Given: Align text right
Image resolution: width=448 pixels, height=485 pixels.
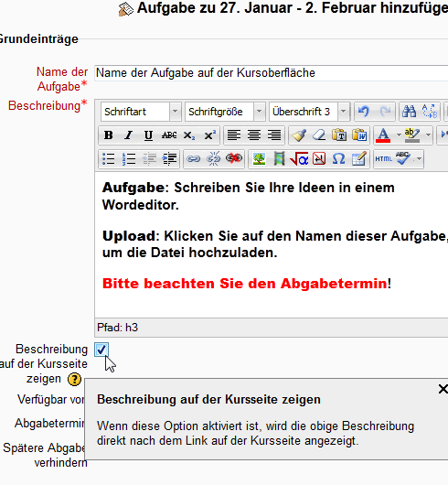Looking at the screenshot, I should click(x=274, y=135).
